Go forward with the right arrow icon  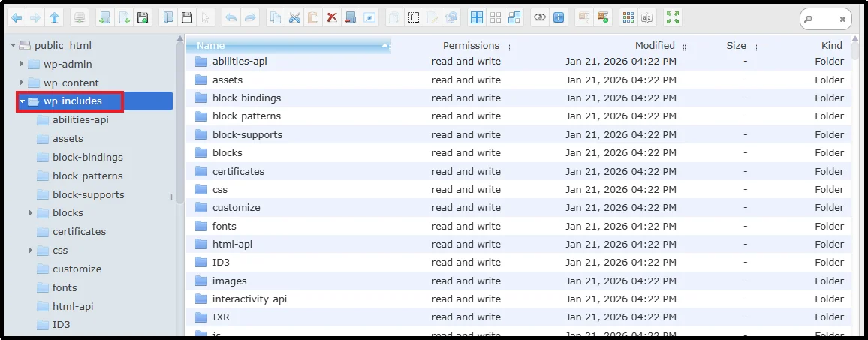pyautogui.click(x=35, y=18)
